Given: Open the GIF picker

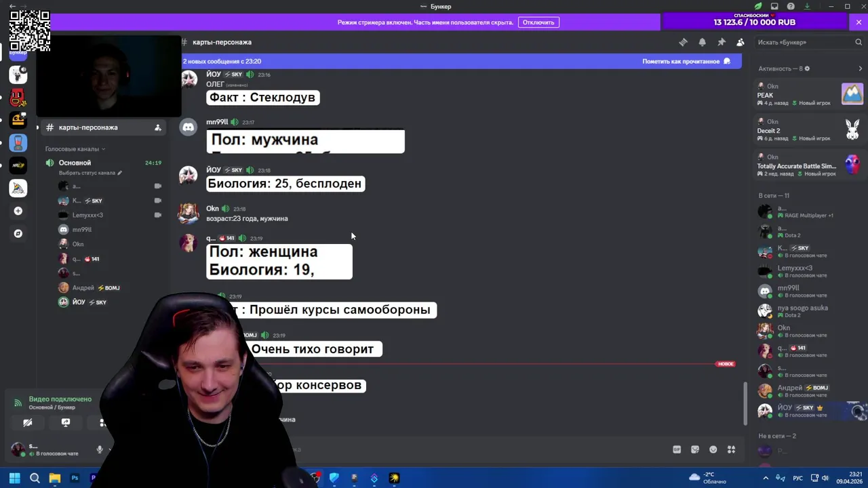Looking at the screenshot, I should click(x=677, y=449).
